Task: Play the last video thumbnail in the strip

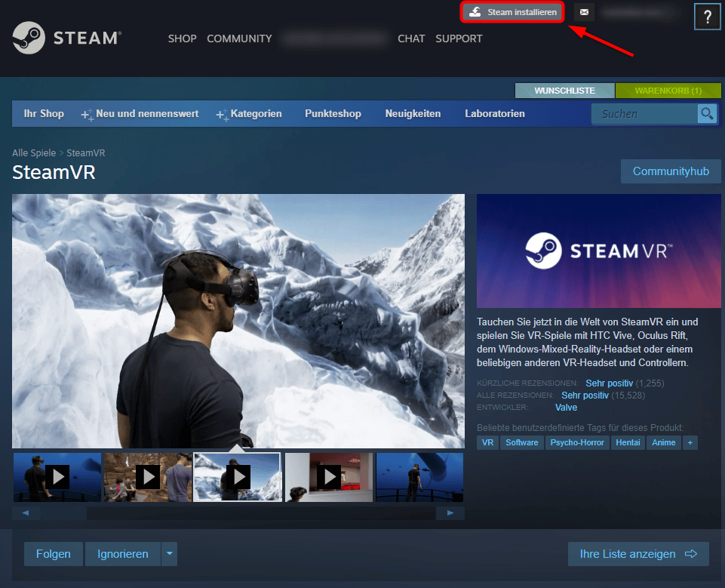Action: pos(419,477)
